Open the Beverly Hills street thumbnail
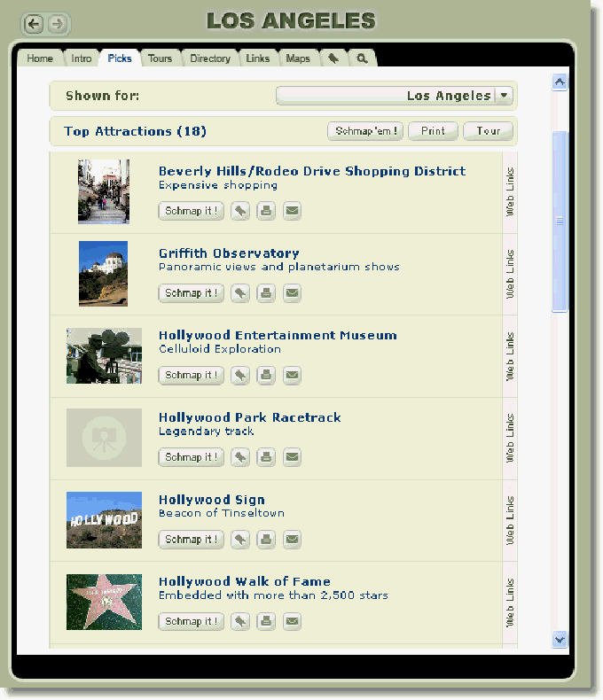The height and width of the screenshot is (700, 603). pos(104,191)
